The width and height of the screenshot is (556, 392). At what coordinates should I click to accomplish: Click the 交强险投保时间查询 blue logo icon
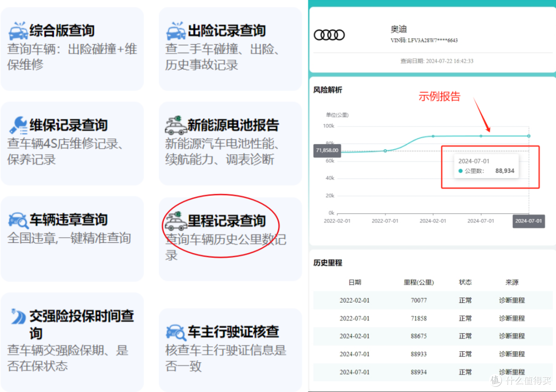coord(18,316)
